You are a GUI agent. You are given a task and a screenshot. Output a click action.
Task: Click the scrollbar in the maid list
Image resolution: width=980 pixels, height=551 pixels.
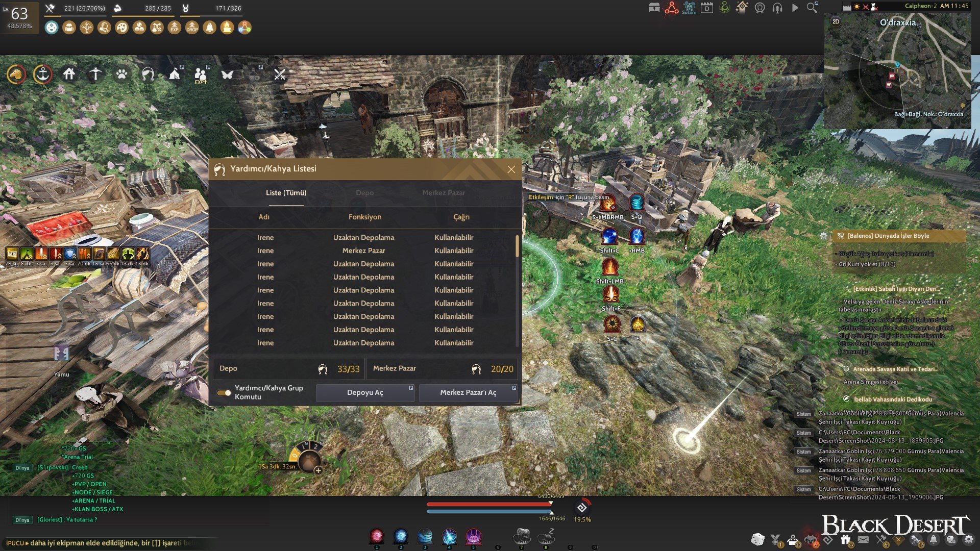pos(517,246)
